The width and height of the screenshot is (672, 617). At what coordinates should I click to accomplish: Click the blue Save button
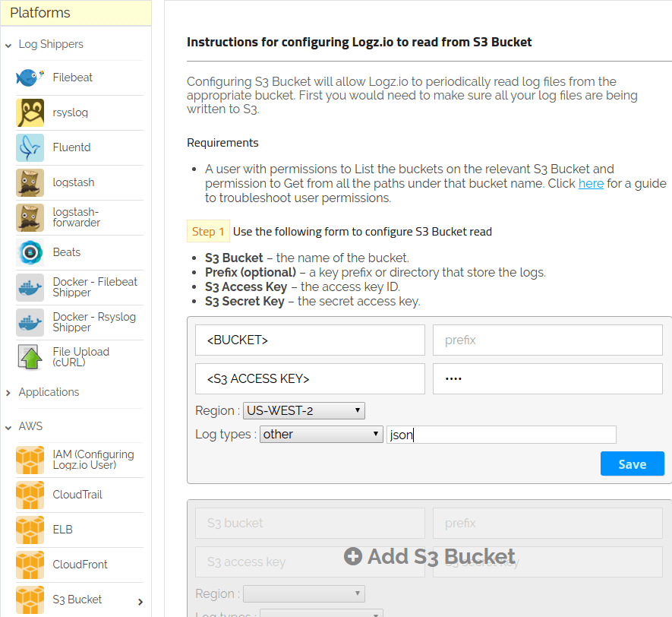pos(632,464)
